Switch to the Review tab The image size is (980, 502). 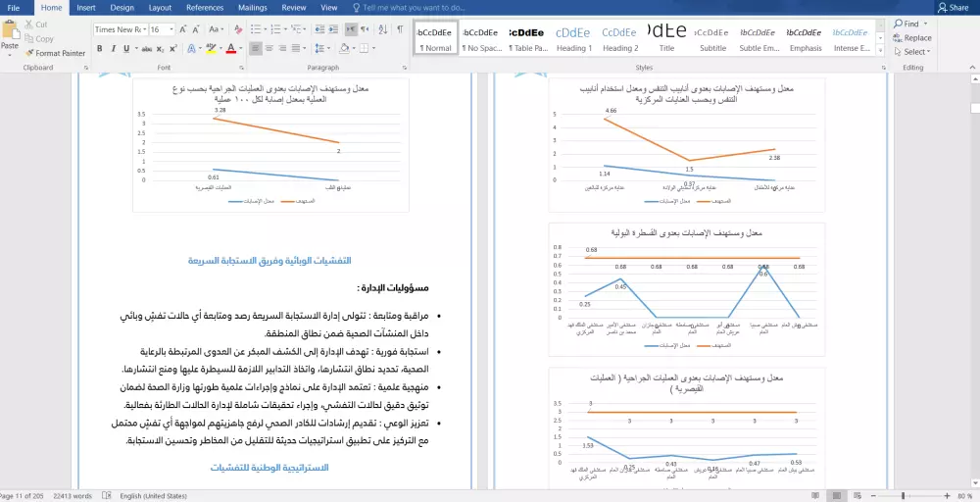[x=294, y=8]
